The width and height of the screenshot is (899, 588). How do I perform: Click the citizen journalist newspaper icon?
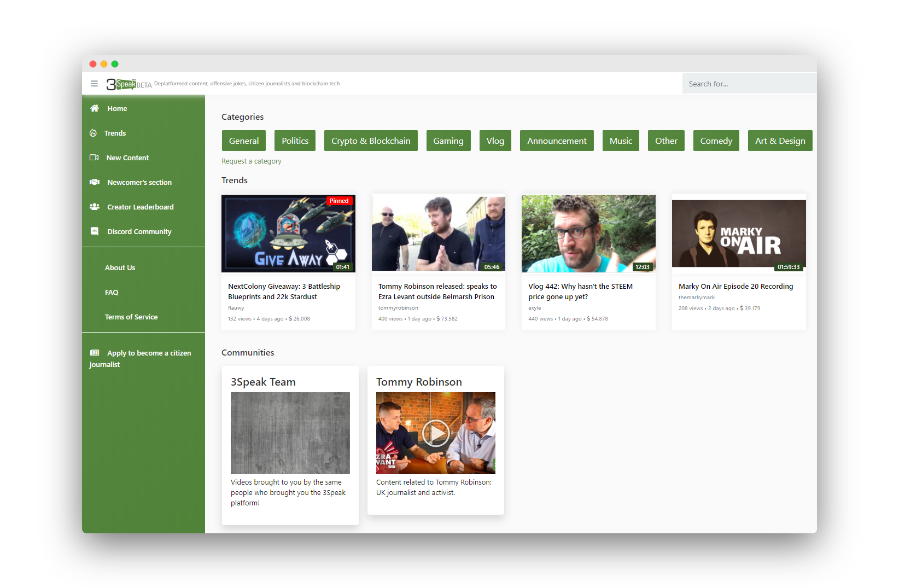(95, 353)
